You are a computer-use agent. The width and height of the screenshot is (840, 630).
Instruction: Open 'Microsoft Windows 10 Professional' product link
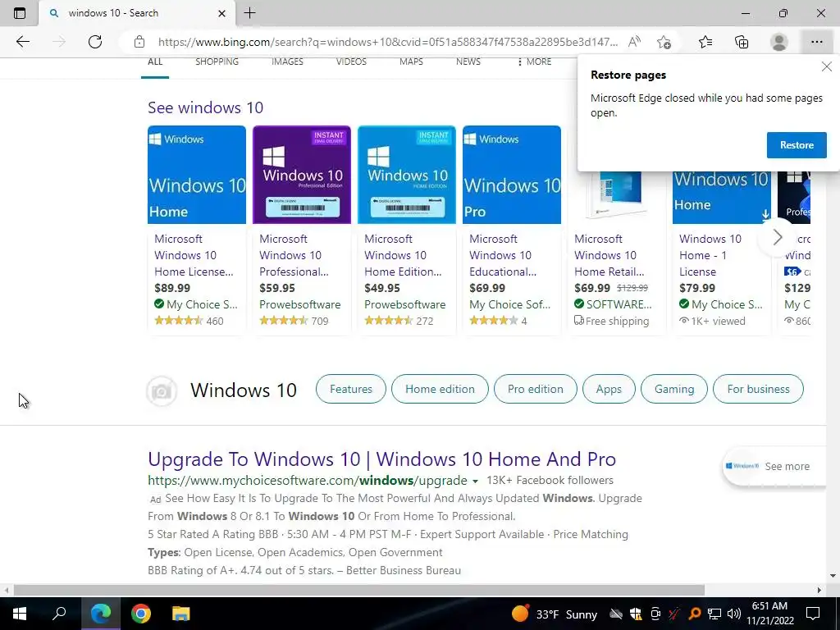tap(294, 255)
